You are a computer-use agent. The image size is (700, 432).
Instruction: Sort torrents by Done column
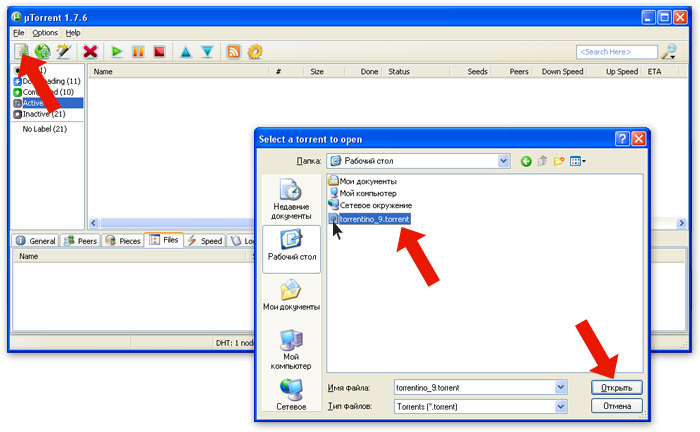point(369,71)
